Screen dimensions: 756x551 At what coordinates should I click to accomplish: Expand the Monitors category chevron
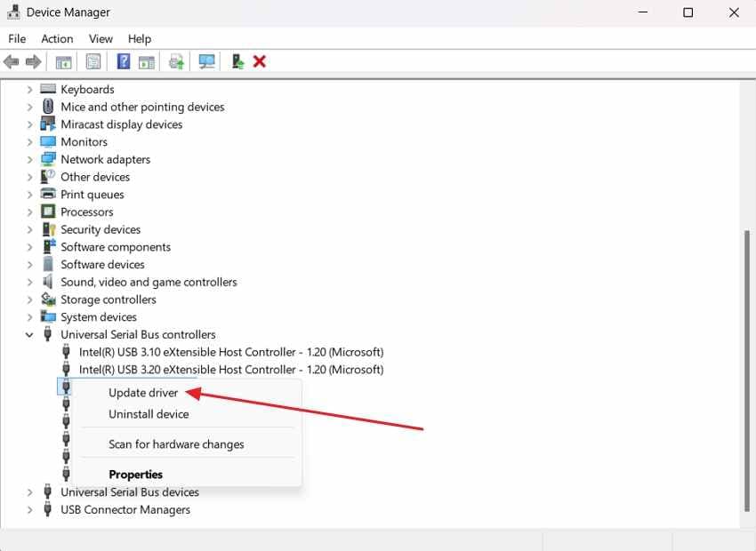pos(30,142)
